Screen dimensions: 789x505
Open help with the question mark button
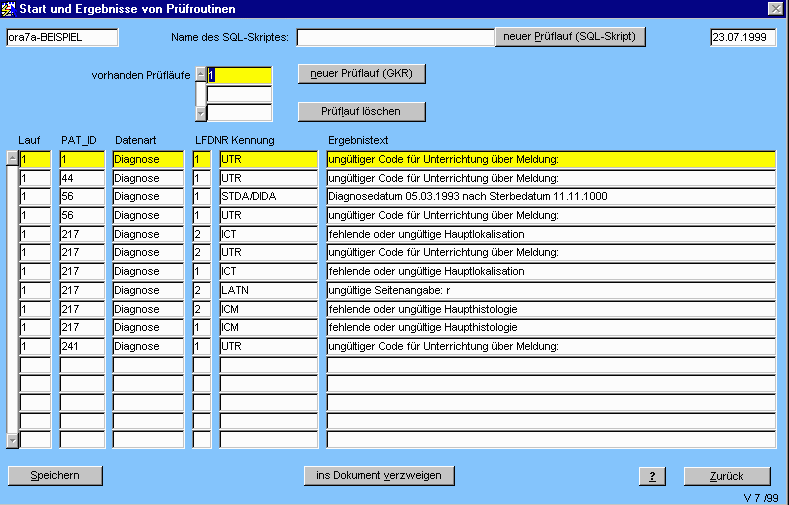[x=651, y=476]
